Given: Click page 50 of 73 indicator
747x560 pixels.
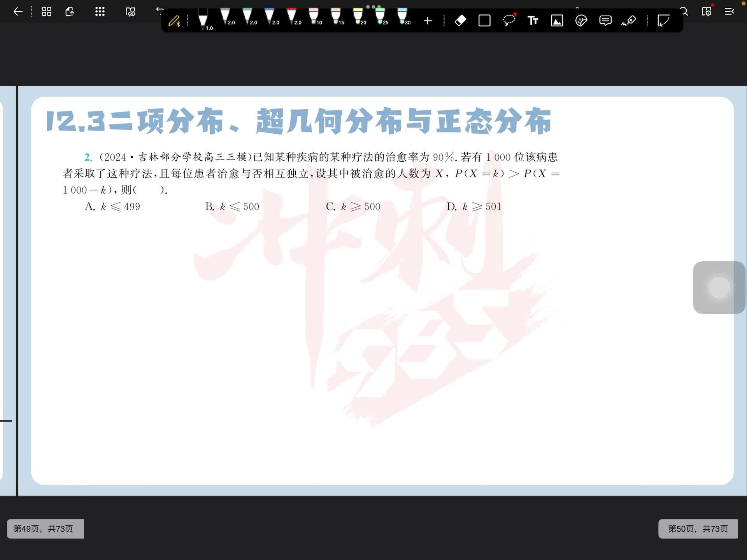Looking at the screenshot, I should 698,528.
